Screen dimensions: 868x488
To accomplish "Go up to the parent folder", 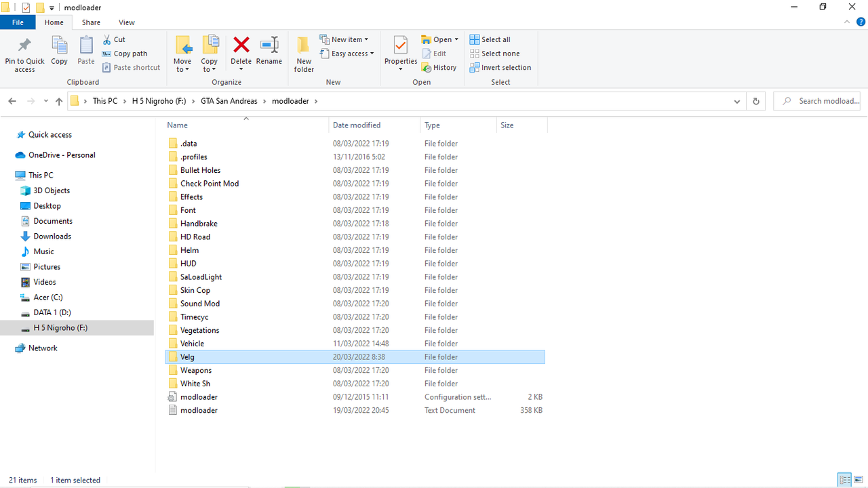I will (59, 101).
